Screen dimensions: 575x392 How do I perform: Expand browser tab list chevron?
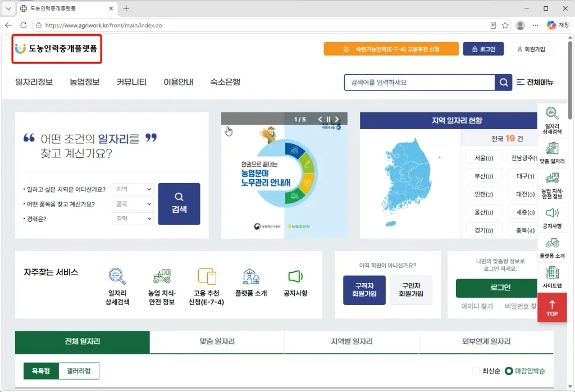8,8
